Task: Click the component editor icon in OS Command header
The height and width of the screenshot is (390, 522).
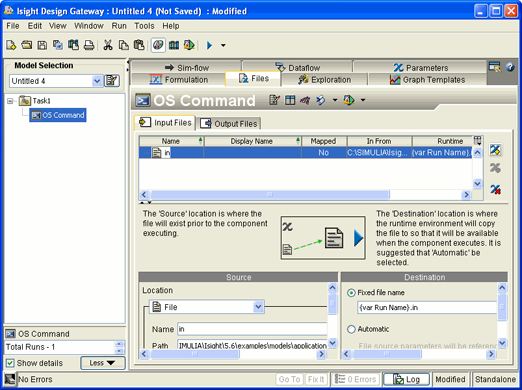Action: (274, 100)
